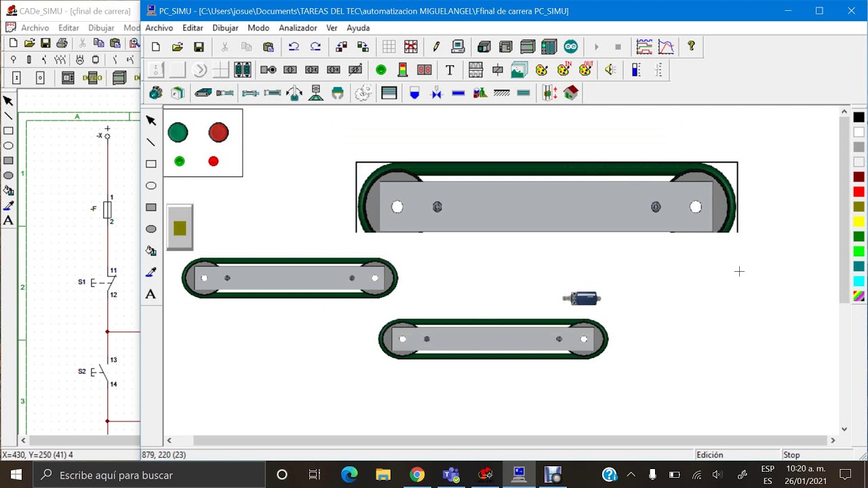
Task: Paste from clipboard in PC_SIMU
Action: point(269,47)
